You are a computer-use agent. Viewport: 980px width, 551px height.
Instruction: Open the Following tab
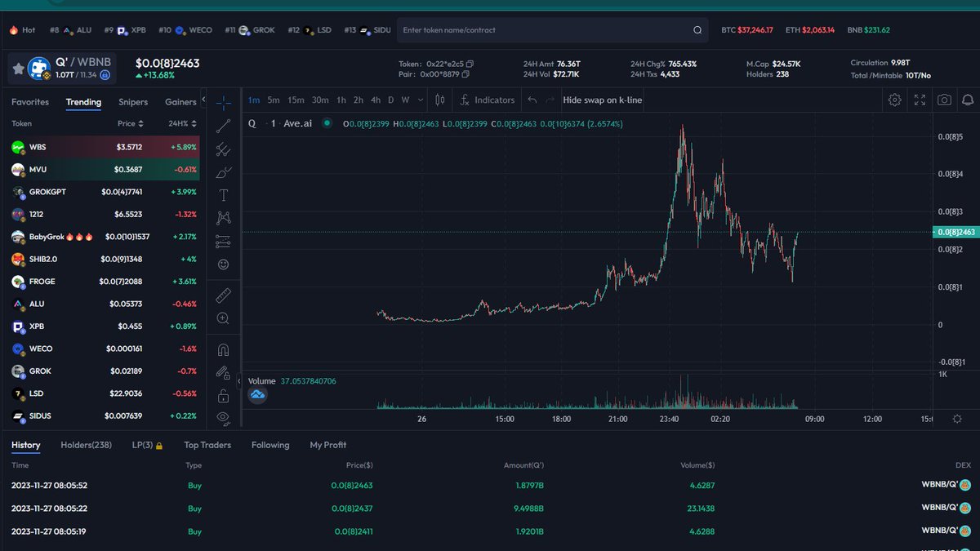tap(270, 445)
